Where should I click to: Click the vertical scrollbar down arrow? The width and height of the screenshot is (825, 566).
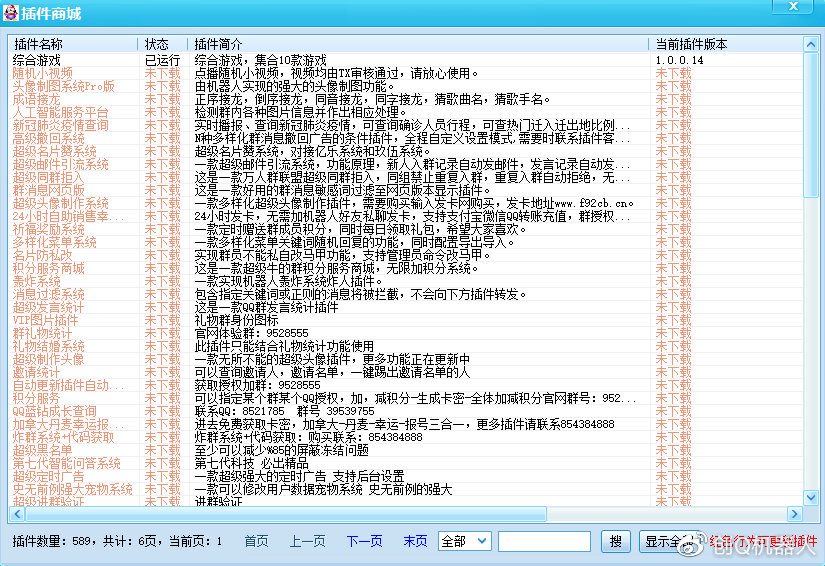811,497
